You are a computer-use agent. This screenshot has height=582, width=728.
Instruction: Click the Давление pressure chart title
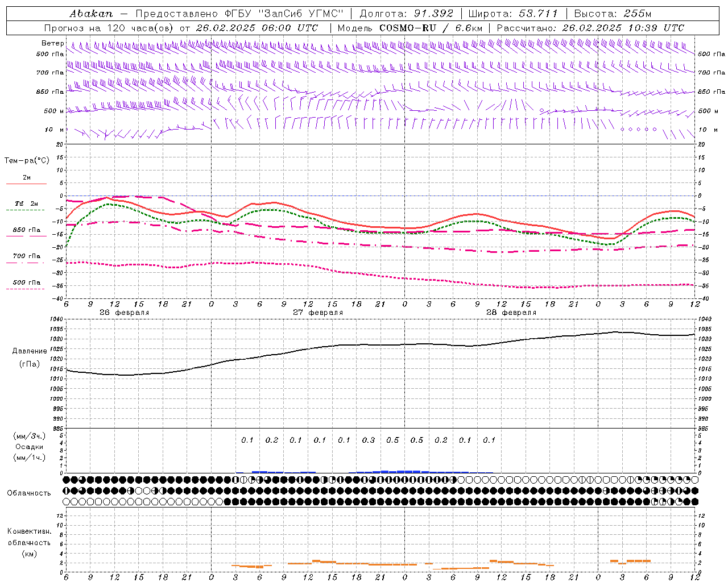pos(30,351)
